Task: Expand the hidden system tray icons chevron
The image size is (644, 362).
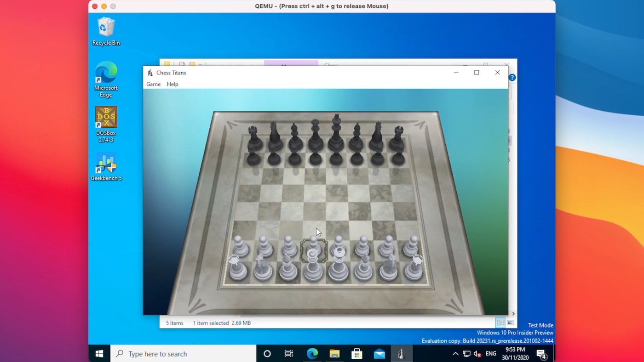Action: [455, 354]
